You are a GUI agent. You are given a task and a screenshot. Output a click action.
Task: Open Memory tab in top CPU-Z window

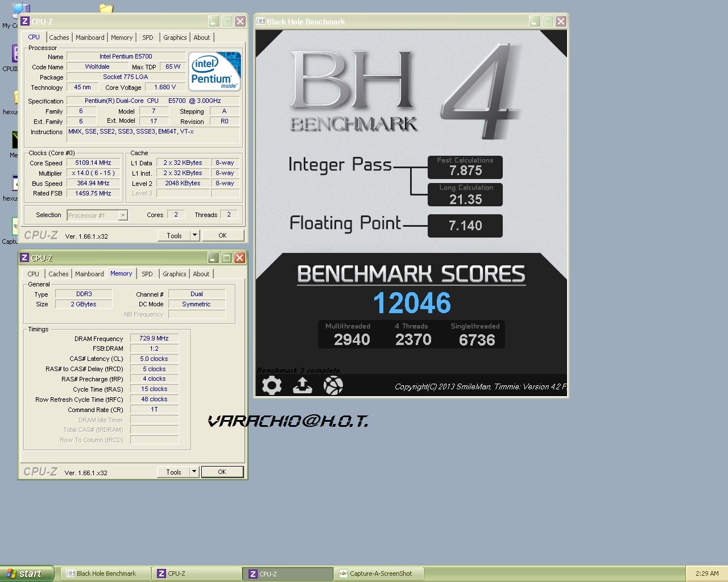(x=122, y=38)
